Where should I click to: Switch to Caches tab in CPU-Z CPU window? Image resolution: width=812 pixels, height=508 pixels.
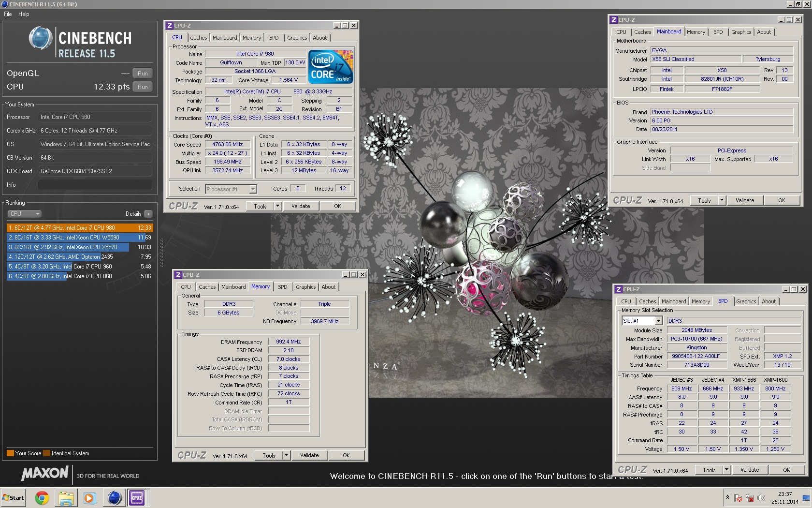click(198, 38)
